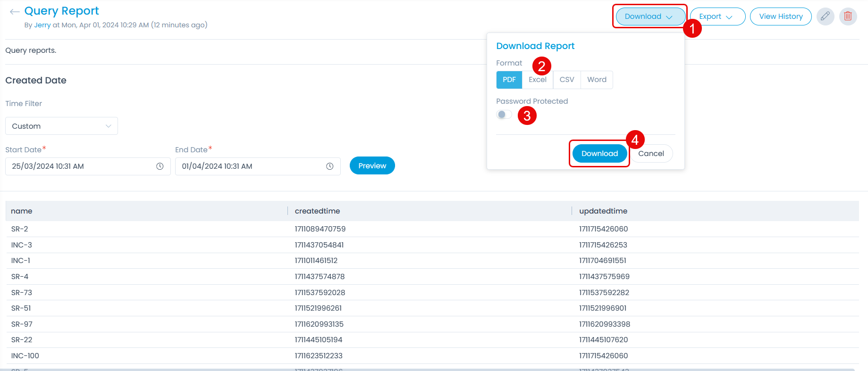The image size is (868, 371).
Task: Toggle the Password Protected switch
Action: click(504, 115)
